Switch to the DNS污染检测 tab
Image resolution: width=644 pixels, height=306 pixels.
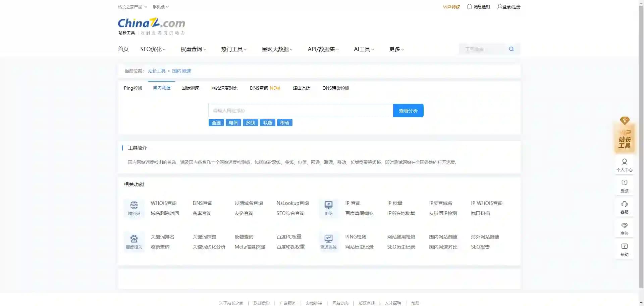(x=336, y=88)
